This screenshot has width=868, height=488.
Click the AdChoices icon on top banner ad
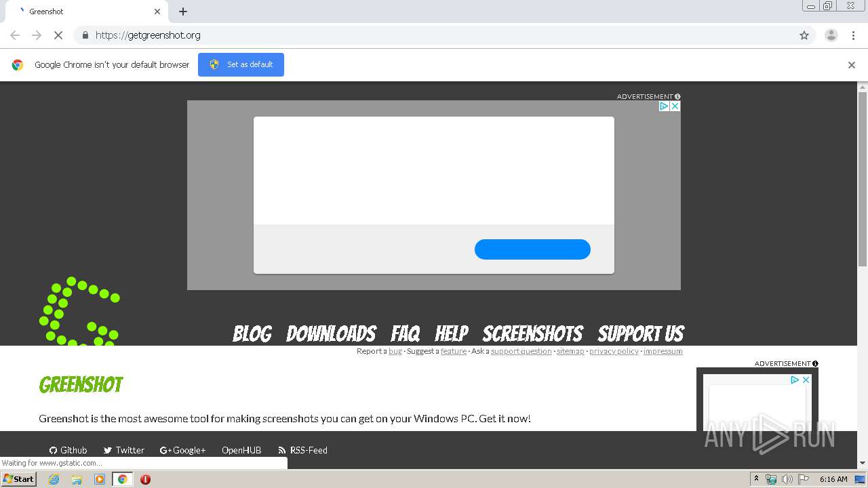coord(665,106)
